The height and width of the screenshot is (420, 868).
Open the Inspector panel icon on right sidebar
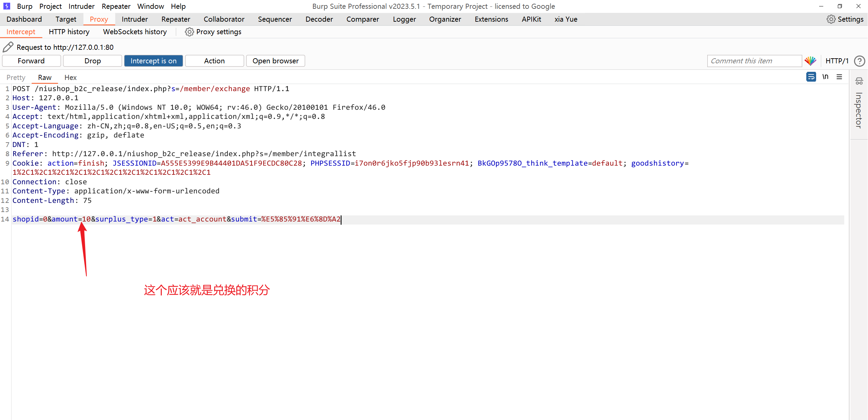point(859,81)
